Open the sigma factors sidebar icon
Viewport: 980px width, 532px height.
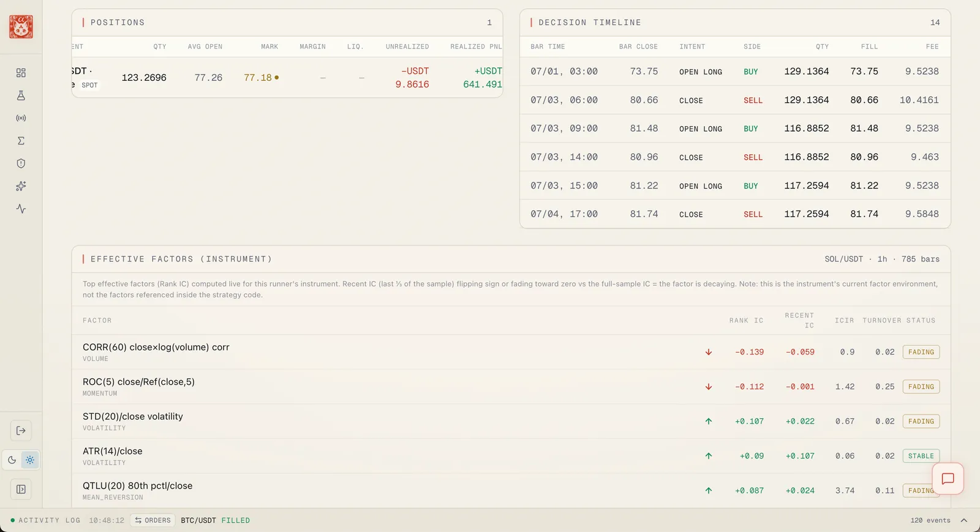click(21, 141)
